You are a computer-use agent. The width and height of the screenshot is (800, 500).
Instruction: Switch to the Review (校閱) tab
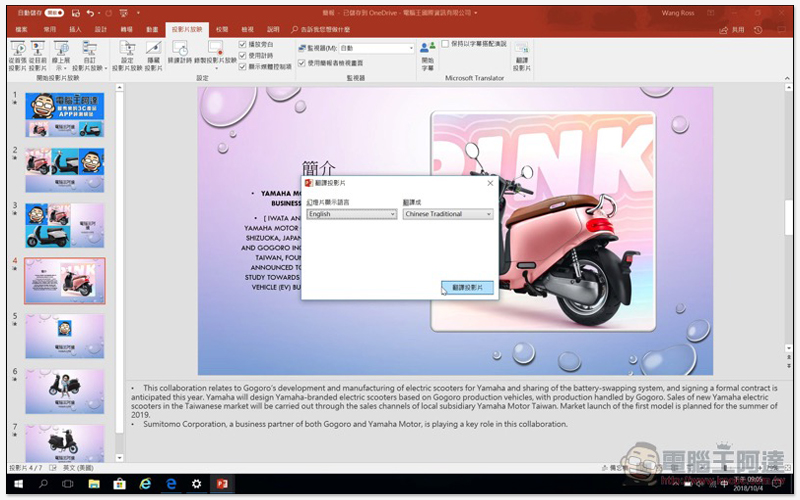click(222, 30)
